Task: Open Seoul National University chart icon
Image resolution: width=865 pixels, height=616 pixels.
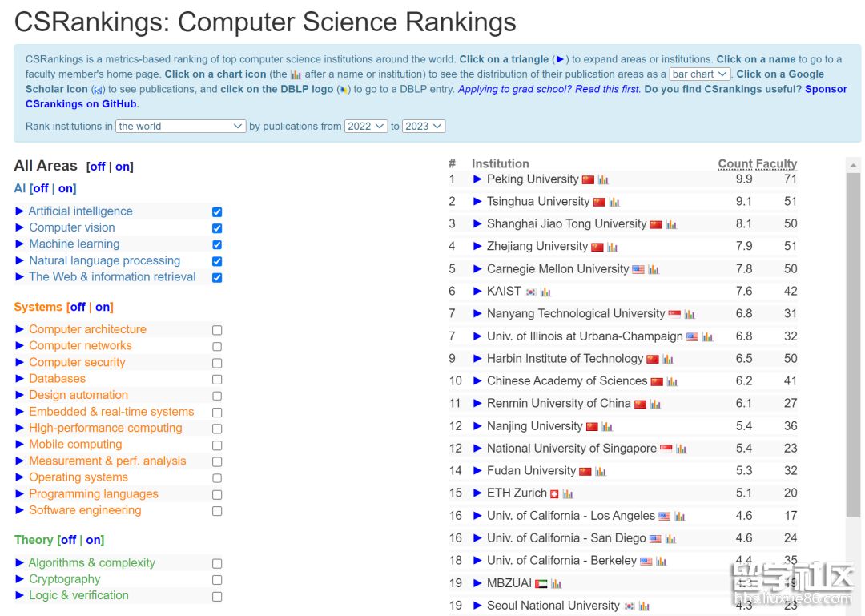Action: tap(644, 606)
